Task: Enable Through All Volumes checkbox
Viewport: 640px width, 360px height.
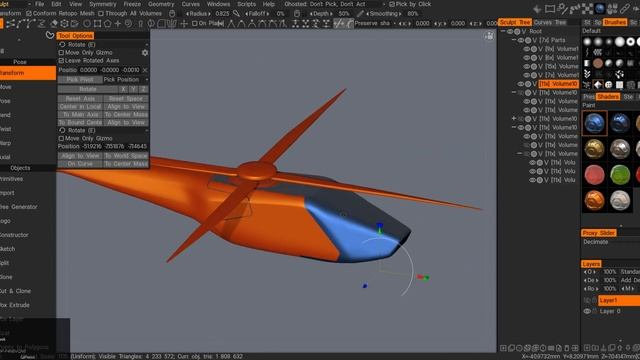Action: [101, 13]
